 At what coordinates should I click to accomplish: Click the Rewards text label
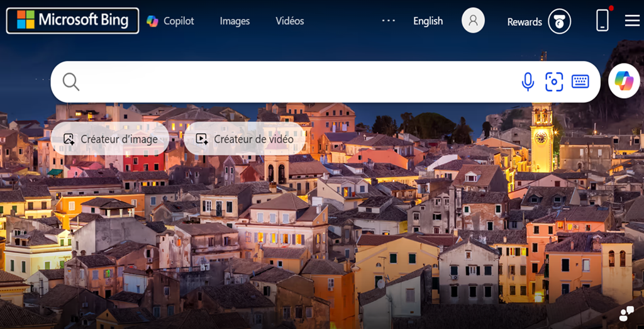524,22
